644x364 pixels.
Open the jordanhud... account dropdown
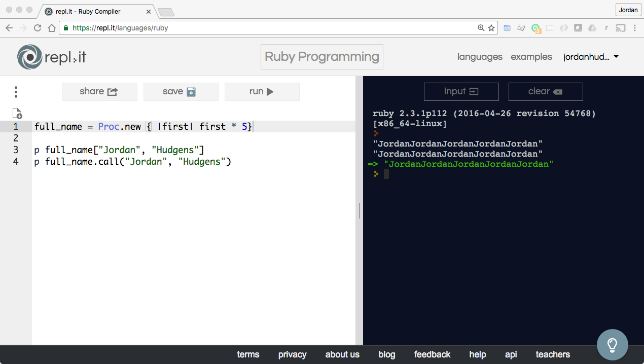point(591,57)
